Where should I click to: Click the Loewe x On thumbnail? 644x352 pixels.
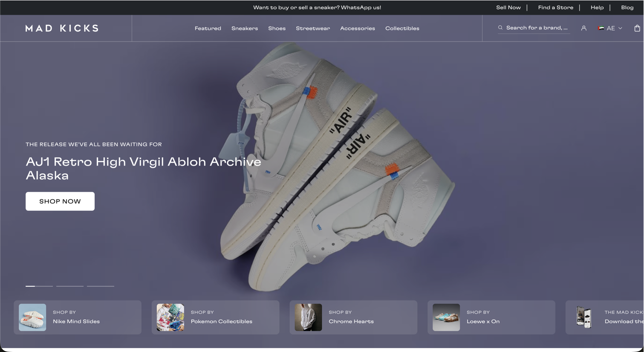coord(446,317)
